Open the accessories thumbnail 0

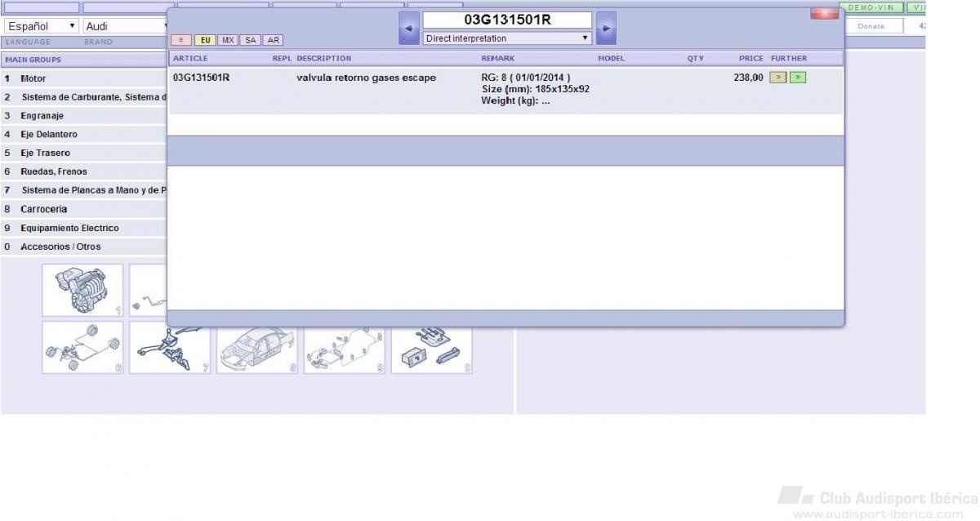tap(432, 347)
